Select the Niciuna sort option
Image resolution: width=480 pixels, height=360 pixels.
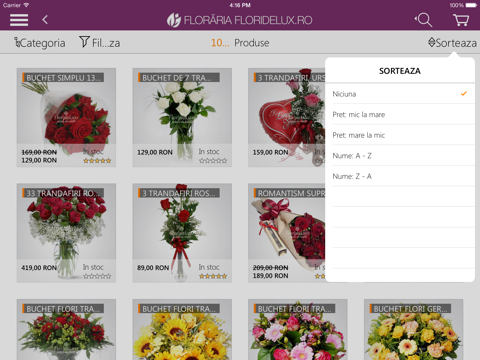click(400, 94)
